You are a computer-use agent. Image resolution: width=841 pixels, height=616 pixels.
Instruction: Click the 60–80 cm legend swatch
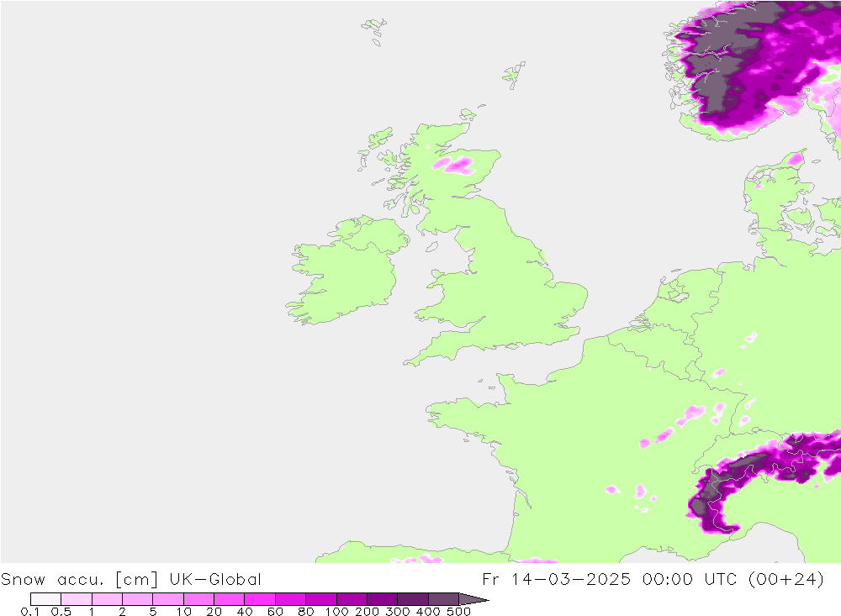click(291, 599)
